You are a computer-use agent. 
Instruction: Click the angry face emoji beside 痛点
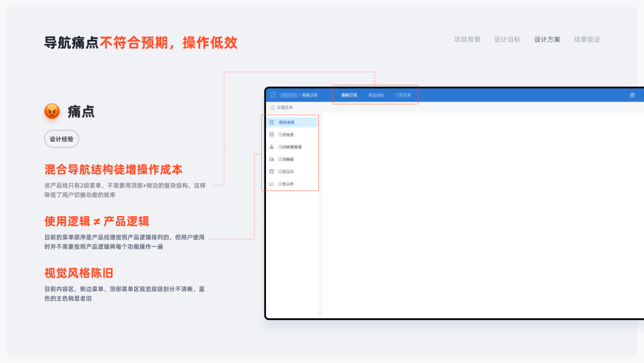52,112
